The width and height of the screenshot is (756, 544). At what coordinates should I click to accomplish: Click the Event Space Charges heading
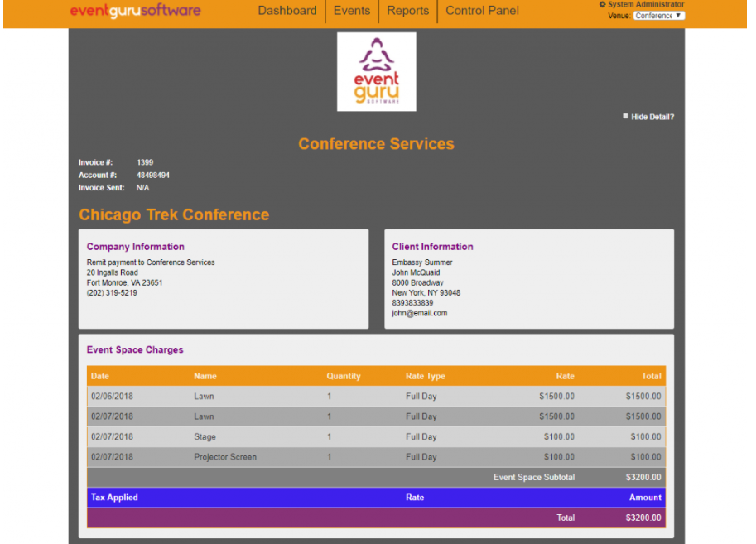135,349
